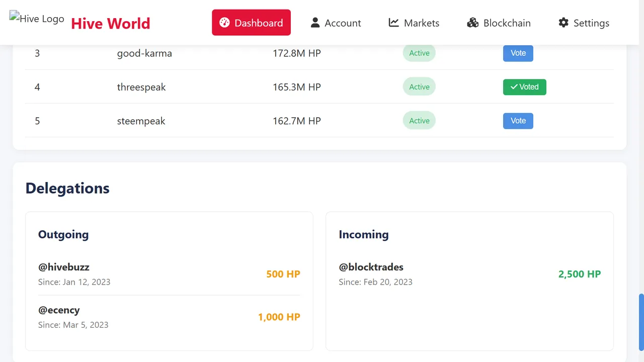
Task: Click the 1,000 HP delegation amount
Action: [x=279, y=317]
